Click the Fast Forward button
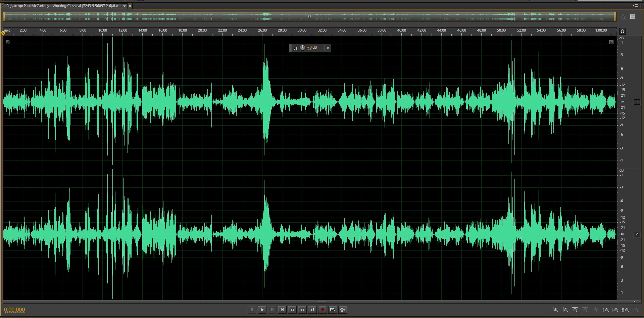 click(302, 310)
